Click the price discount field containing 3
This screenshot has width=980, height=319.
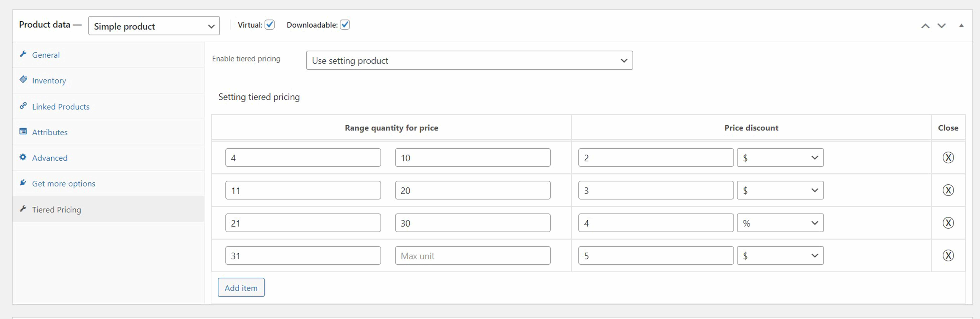coord(656,190)
